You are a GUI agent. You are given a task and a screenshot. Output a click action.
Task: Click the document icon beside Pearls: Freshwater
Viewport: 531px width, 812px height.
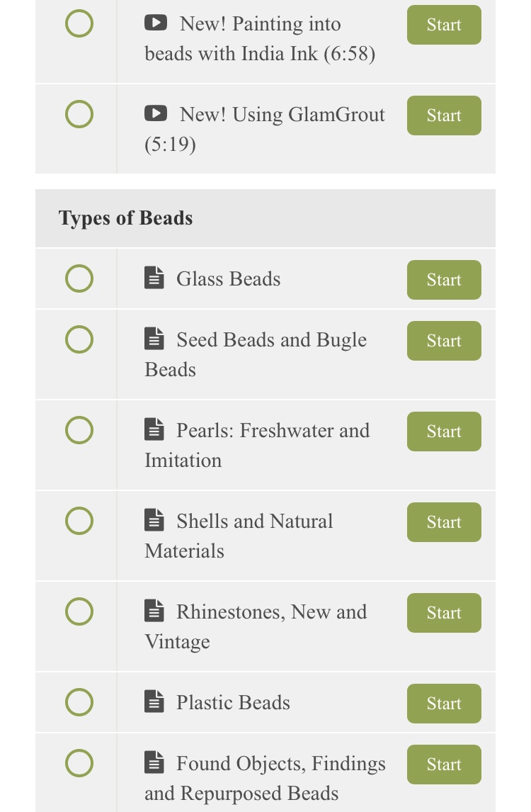154,429
